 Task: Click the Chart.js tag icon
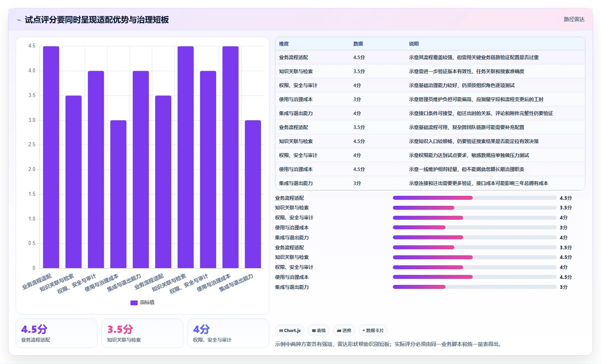[x=281, y=330]
